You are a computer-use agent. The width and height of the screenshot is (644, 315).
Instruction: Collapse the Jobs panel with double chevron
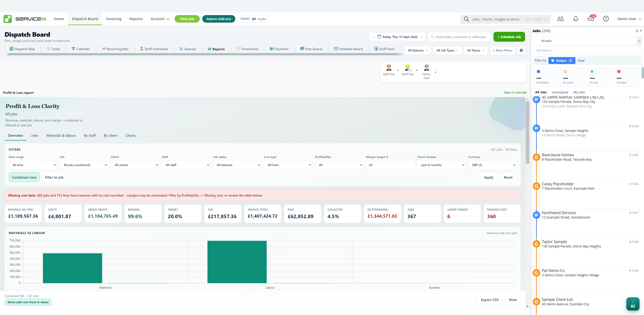tap(641, 31)
